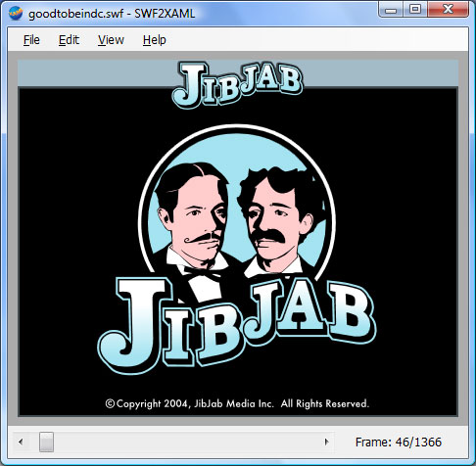This screenshot has width=476, height=466.
Task: Click the scrollbar track right of the thumb
Action: (186, 443)
